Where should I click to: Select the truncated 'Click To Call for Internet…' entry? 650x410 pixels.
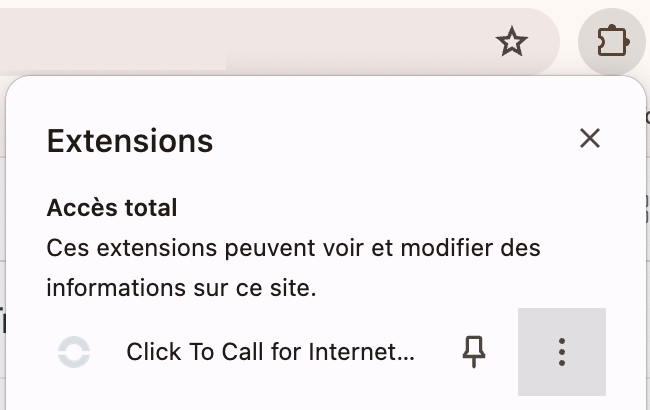(270, 352)
